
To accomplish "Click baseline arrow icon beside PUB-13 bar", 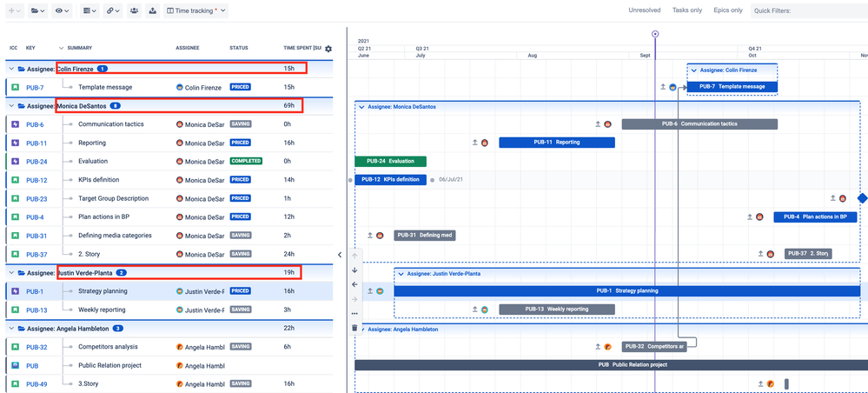I will coord(475,310).
